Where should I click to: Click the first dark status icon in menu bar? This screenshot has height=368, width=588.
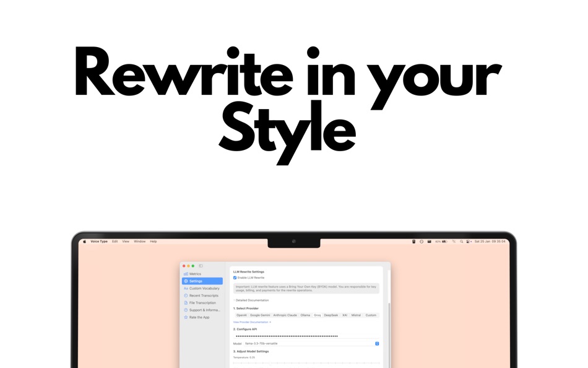pyautogui.click(x=413, y=242)
